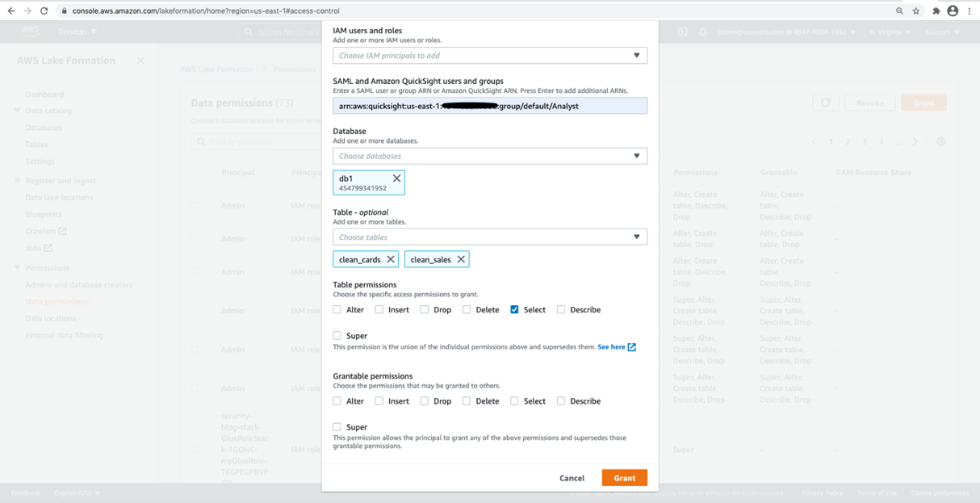Reload the page with refresh icon
This screenshot has width=980, height=503.
click(44, 10)
